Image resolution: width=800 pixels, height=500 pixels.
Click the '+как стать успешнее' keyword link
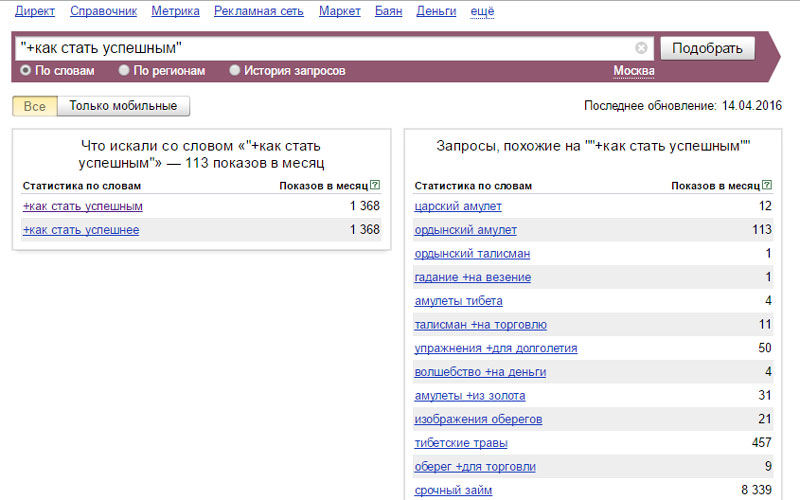[80, 230]
